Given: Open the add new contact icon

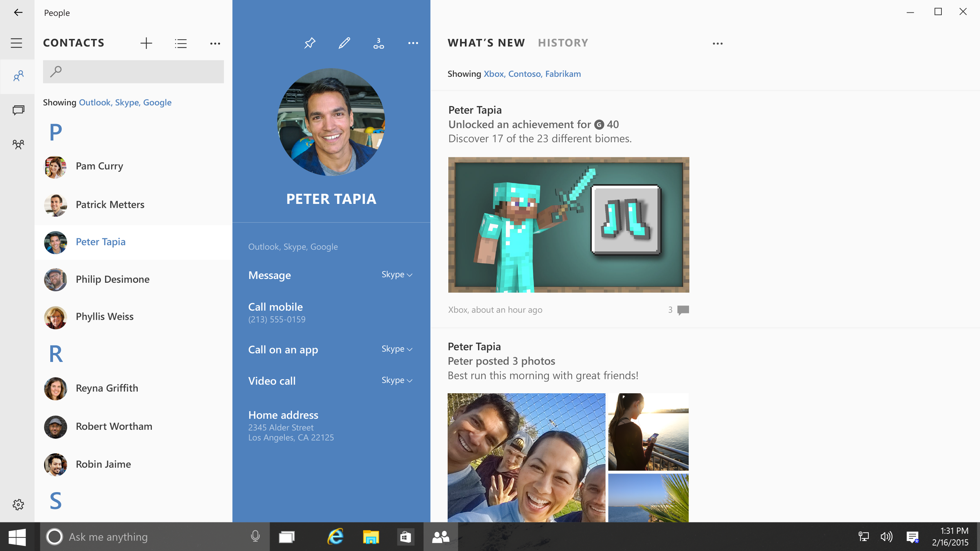Looking at the screenshot, I should point(147,43).
